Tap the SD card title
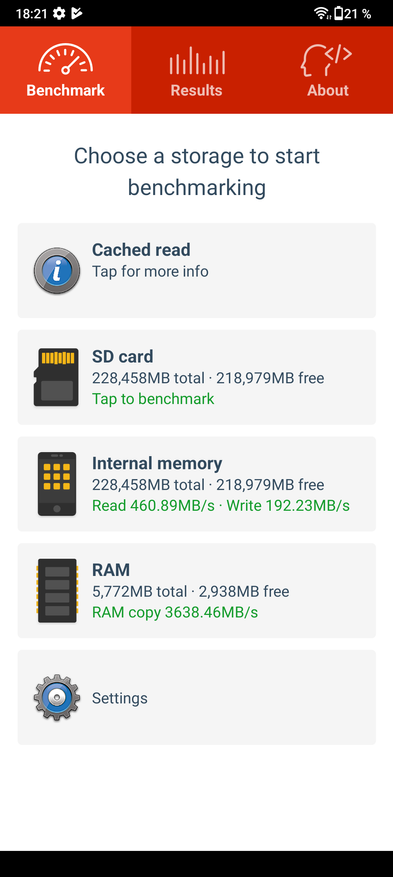 (122, 357)
